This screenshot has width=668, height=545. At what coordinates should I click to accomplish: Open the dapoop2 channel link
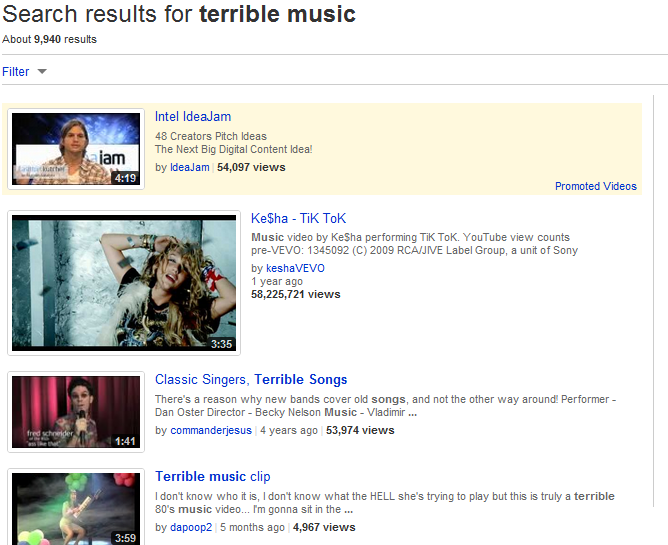coord(191,527)
